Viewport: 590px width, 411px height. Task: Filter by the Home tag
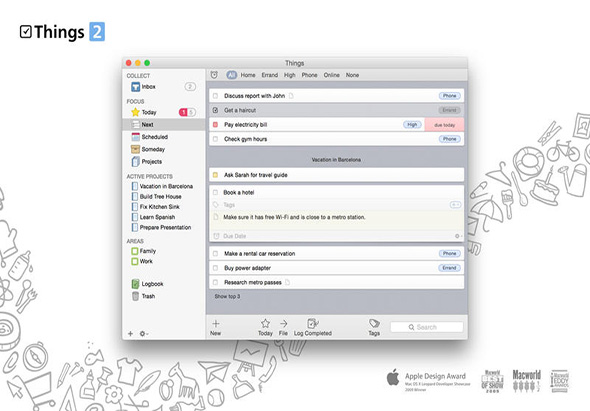pyautogui.click(x=248, y=75)
